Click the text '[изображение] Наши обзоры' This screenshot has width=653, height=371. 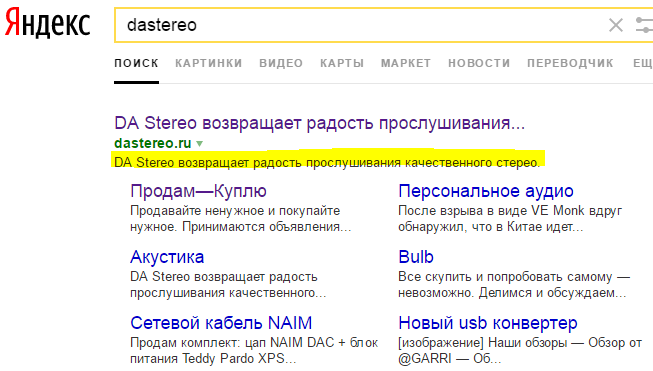(483, 342)
